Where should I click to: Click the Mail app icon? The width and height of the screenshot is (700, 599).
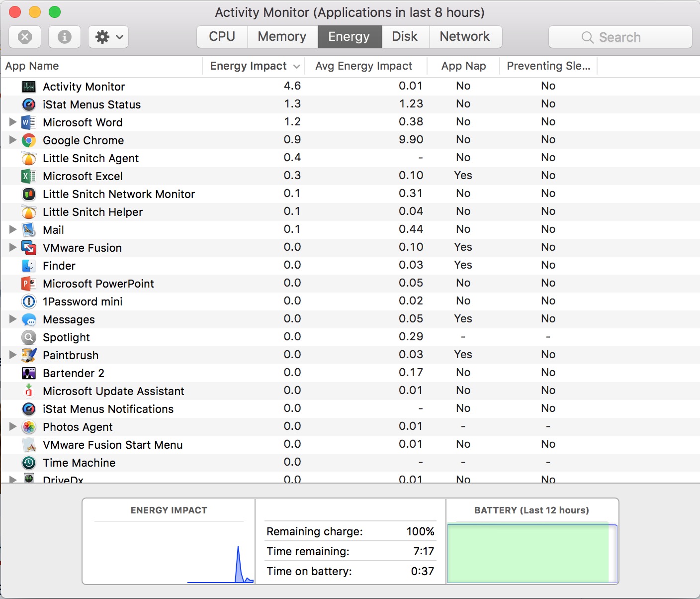click(x=29, y=230)
